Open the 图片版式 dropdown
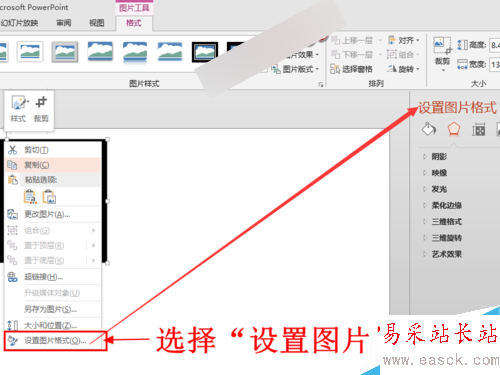This screenshot has width=500, height=375. pyautogui.click(x=295, y=69)
